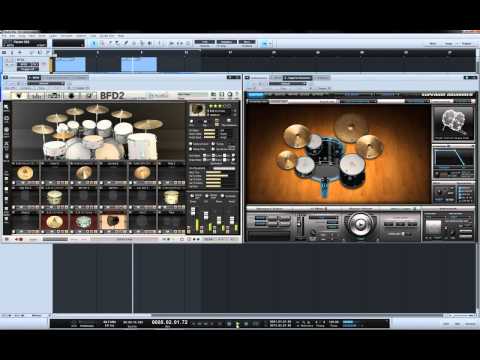Select the Arrow tool in Studio One toolbar
480x360 pixels.
coord(94,43)
